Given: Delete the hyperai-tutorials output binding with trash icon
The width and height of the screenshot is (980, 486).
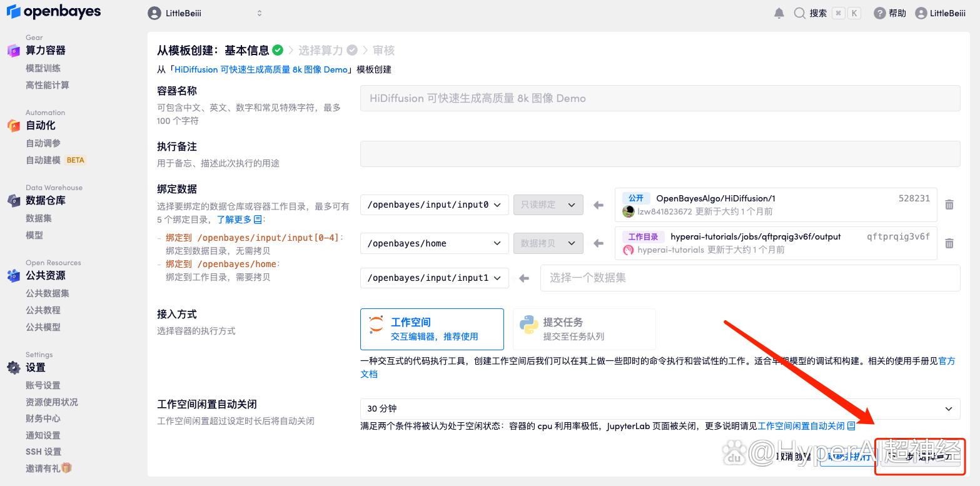Looking at the screenshot, I should point(949,243).
